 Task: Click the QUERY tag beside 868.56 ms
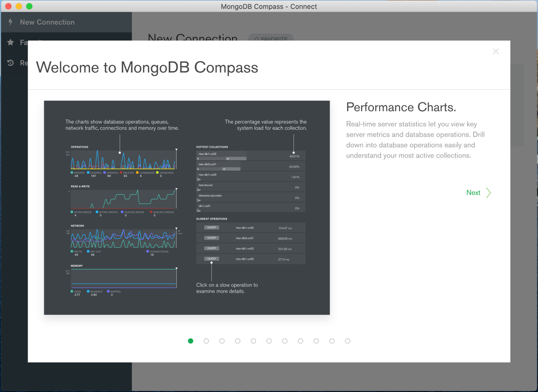point(212,238)
